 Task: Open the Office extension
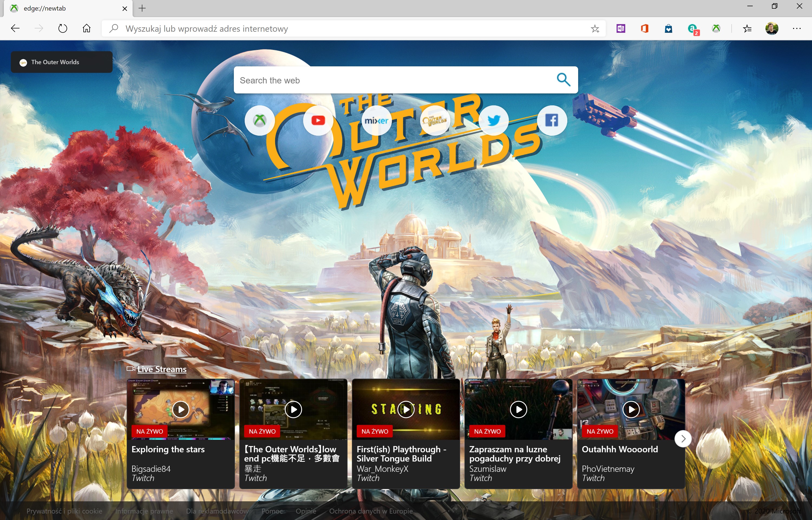[645, 29]
